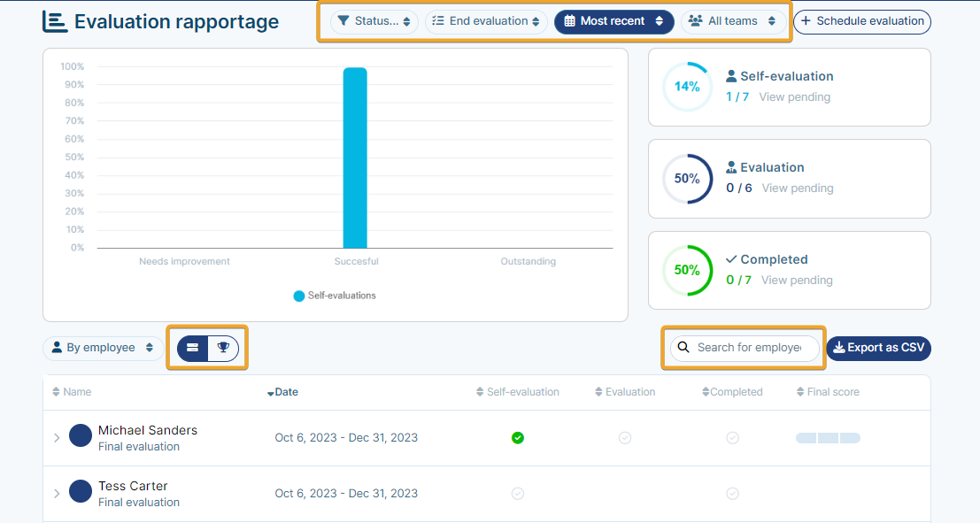Open the All teams dropdown
The width and height of the screenshot is (980, 523).
tap(733, 21)
